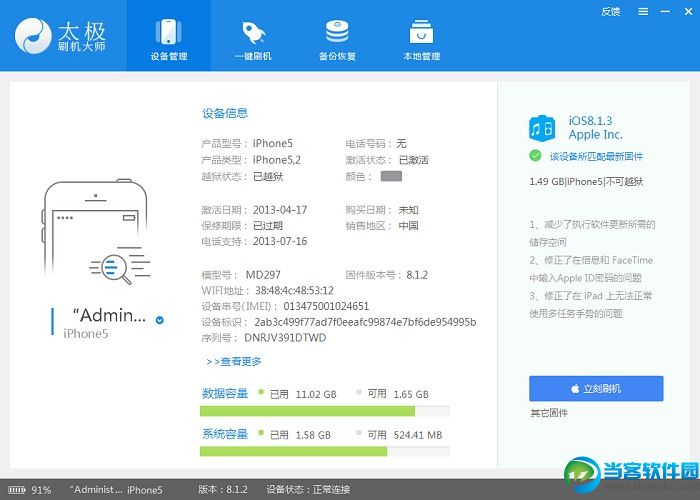
Task: Close the application window
Action: click(688, 12)
